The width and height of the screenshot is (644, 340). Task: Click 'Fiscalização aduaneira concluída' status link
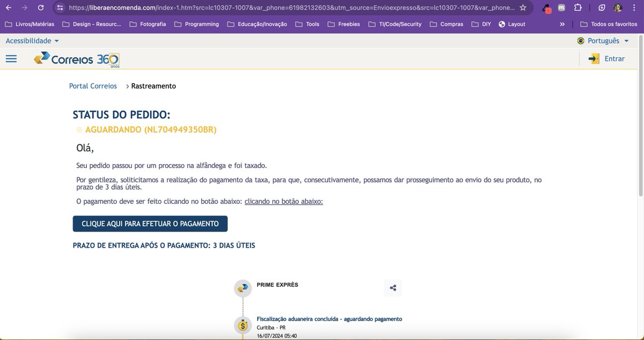pos(330,319)
